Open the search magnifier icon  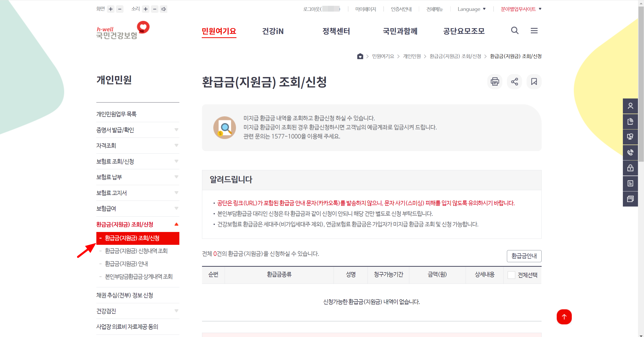pyautogui.click(x=515, y=31)
